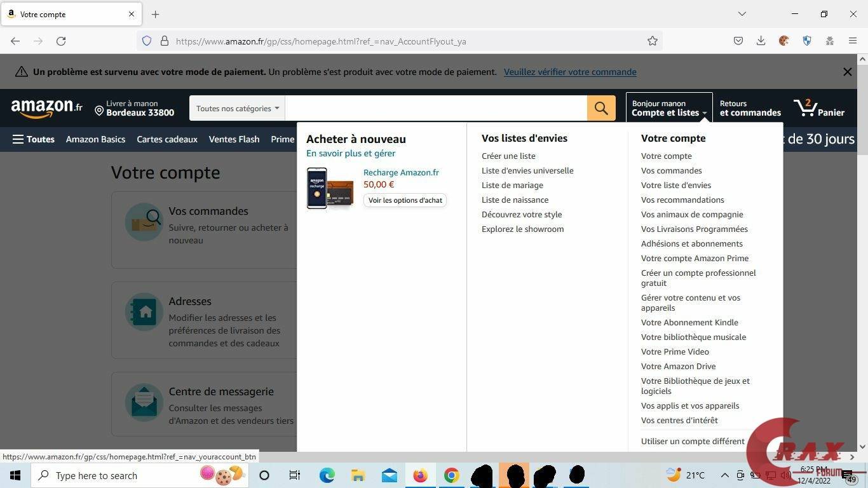Viewport: 868px width, 488px height.
Task: Open the Firefox hamburger menu
Action: pos(853,41)
